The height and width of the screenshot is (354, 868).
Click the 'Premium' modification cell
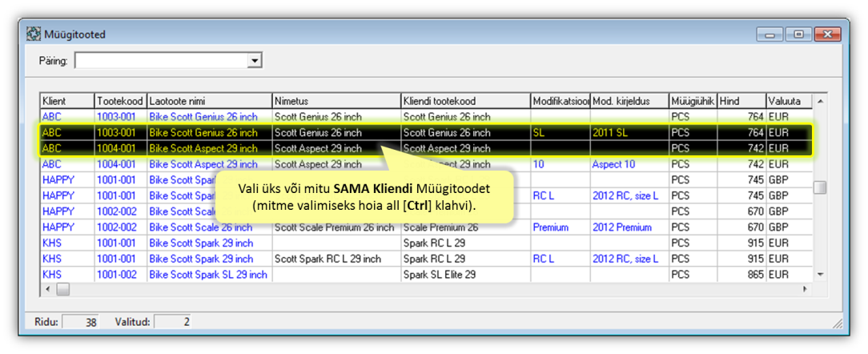(561, 227)
